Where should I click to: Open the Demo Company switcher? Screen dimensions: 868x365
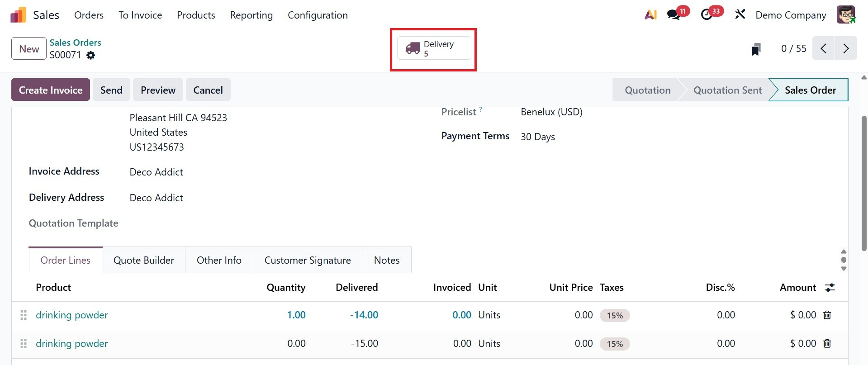(791, 15)
